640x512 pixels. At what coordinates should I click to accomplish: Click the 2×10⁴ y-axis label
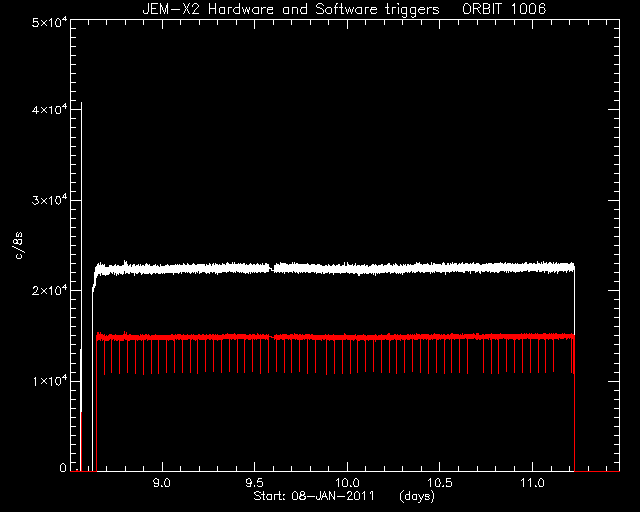tap(49, 290)
